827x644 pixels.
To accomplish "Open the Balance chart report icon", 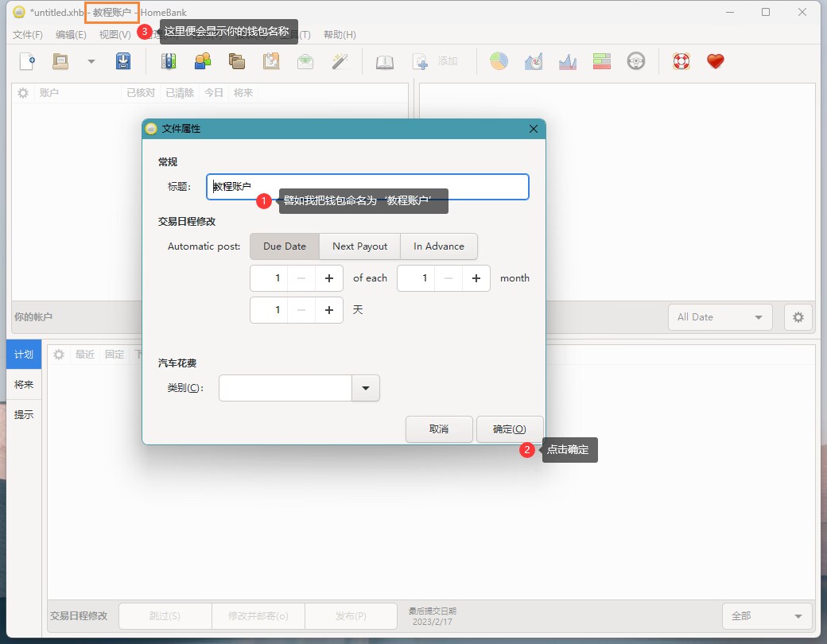I will tap(568, 61).
